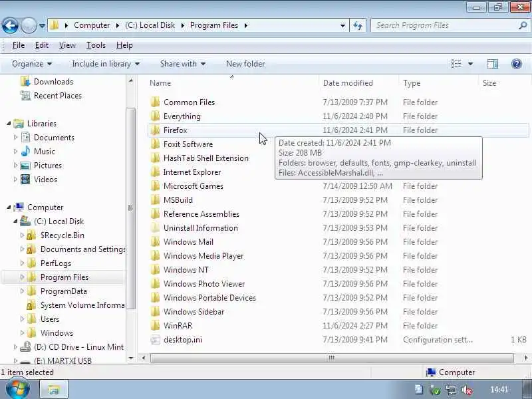Toggle the preview pane icon
The width and height of the screenshot is (532, 399).
493,64
